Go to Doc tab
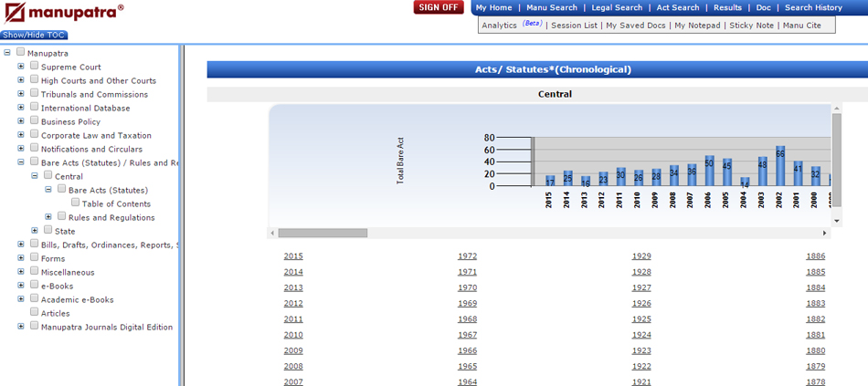The height and width of the screenshot is (386, 868). pyautogui.click(x=763, y=7)
